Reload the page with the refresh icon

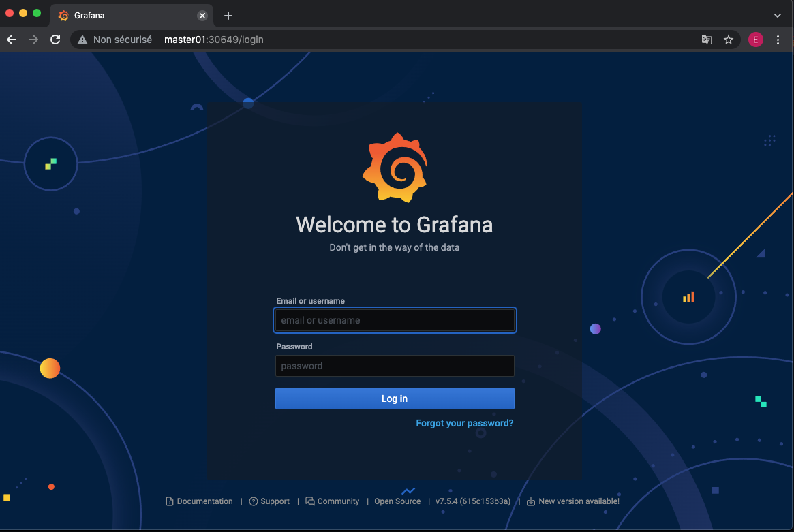(55, 40)
